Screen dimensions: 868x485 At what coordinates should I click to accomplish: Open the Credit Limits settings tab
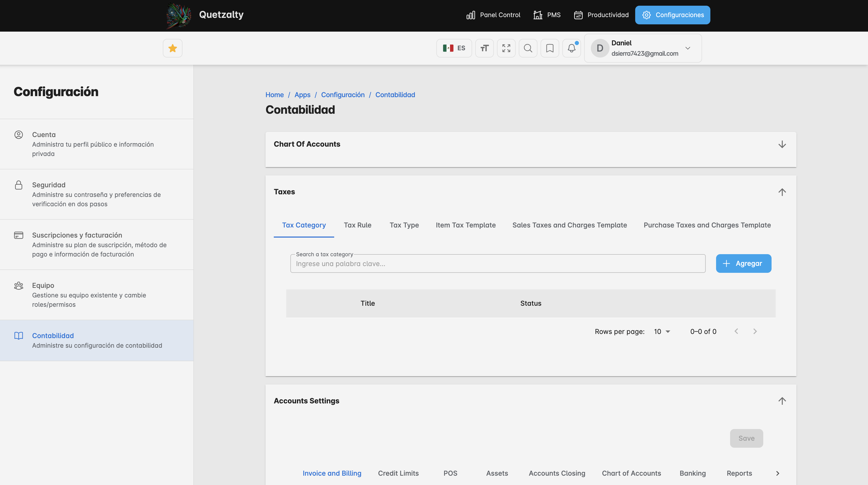click(398, 473)
